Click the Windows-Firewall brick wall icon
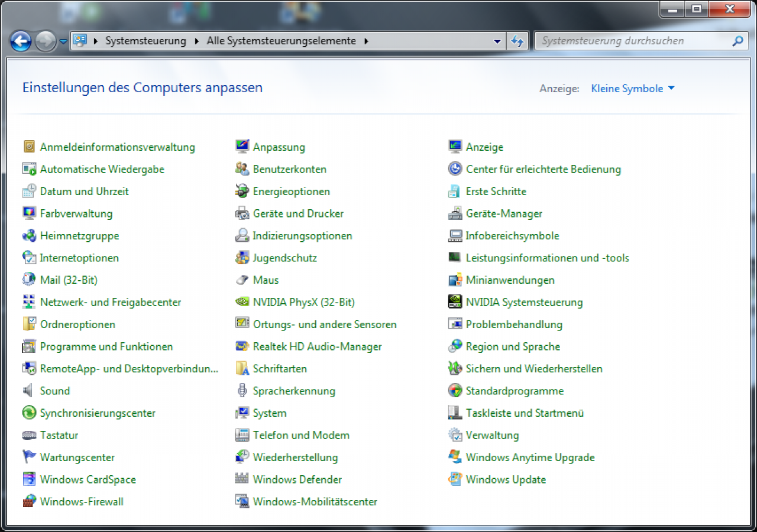Image resolution: width=757 pixels, height=532 pixels. (x=29, y=501)
